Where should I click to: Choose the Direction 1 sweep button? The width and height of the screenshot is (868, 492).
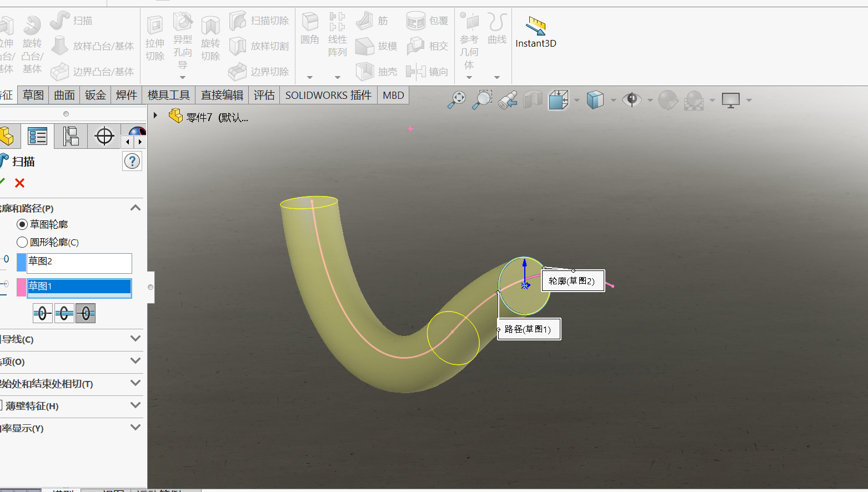[43, 314]
